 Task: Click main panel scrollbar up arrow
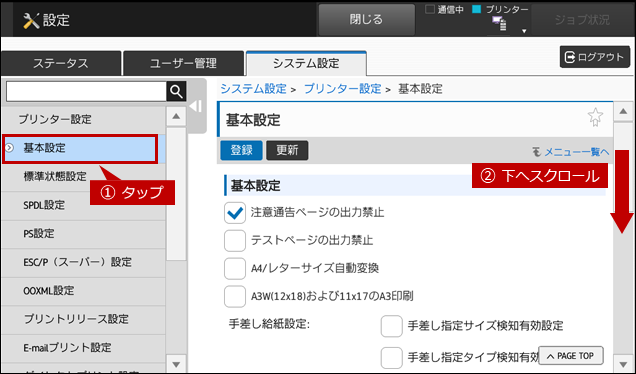pyautogui.click(x=623, y=112)
